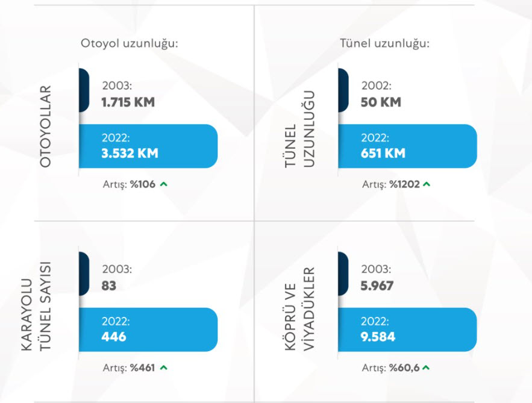The height and width of the screenshot is (403, 532).
Task: Click the green up arrow beside %1202
Action: [x=427, y=184]
